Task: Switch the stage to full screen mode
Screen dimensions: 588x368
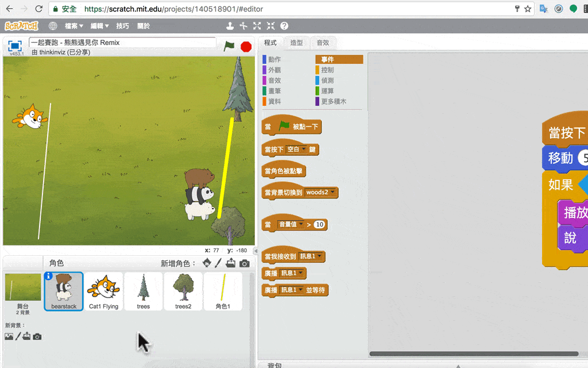Action: [x=14, y=46]
